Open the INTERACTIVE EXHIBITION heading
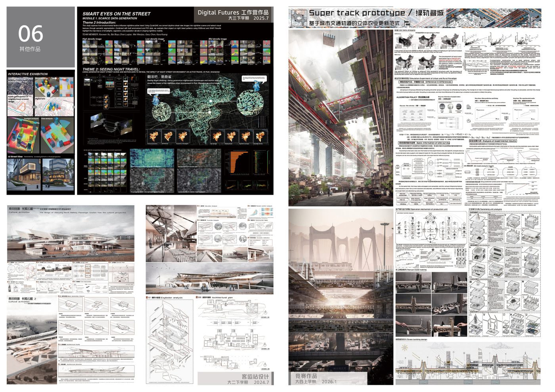 click(x=28, y=74)
